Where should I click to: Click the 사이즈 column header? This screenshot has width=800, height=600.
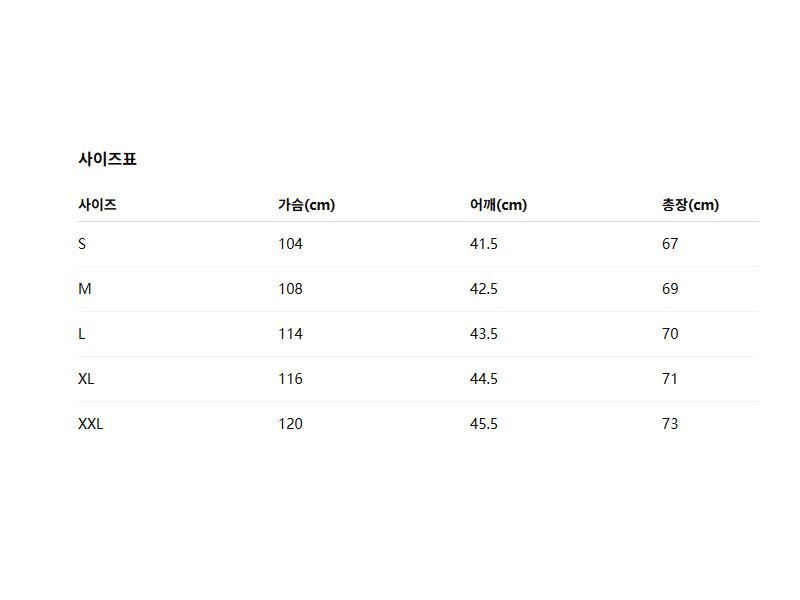tap(97, 205)
